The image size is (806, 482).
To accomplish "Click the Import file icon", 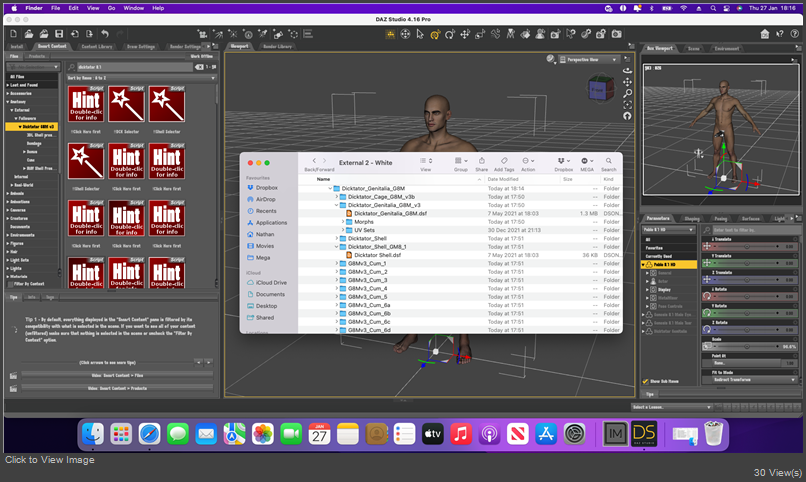I will (x=75, y=34).
